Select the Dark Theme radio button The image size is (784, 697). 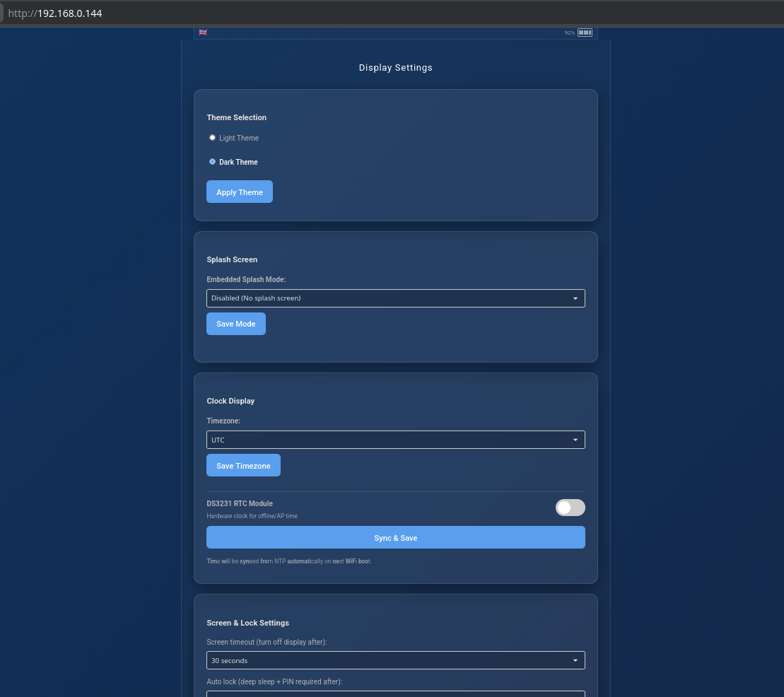click(x=213, y=161)
